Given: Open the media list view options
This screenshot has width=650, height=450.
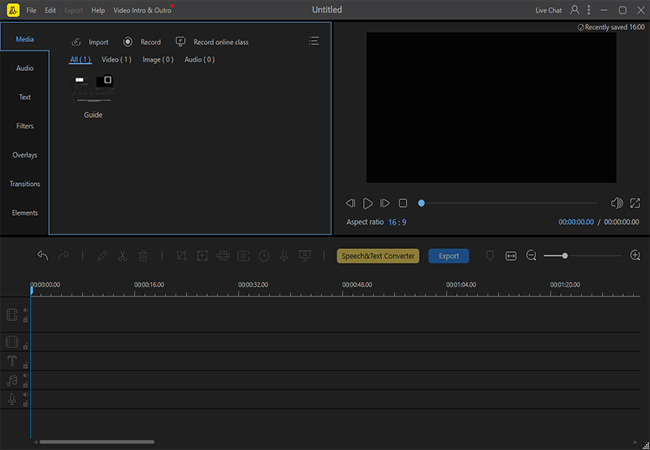Looking at the screenshot, I should (x=314, y=42).
